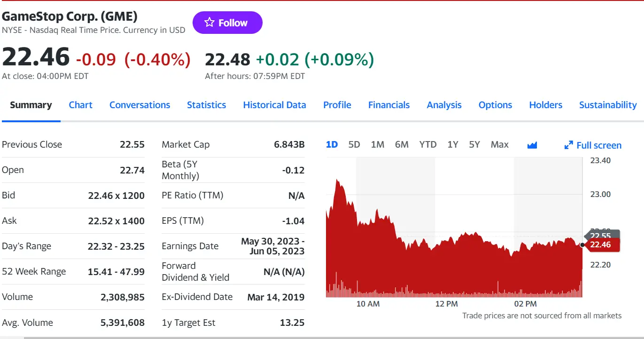Click the star icon inside the Follow button

(x=208, y=22)
